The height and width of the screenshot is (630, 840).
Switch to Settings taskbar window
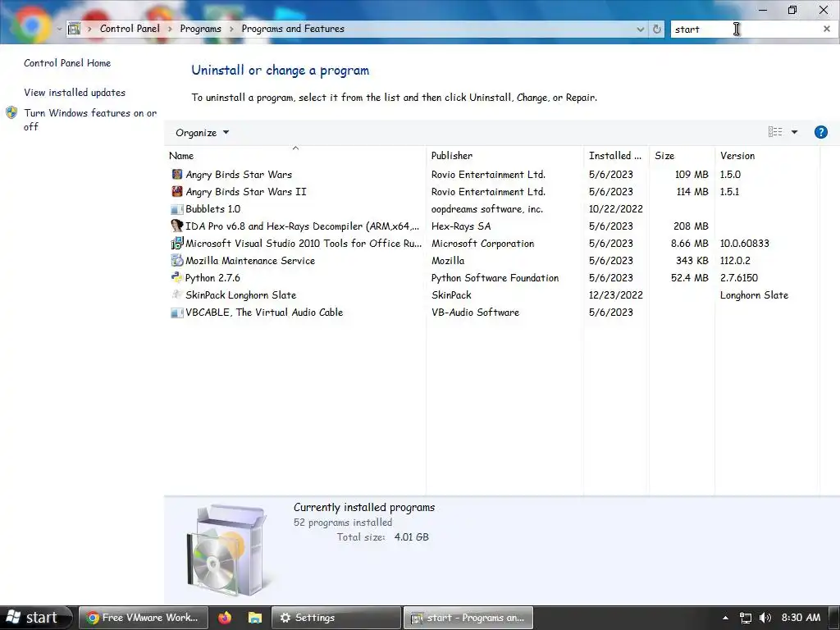click(x=336, y=618)
